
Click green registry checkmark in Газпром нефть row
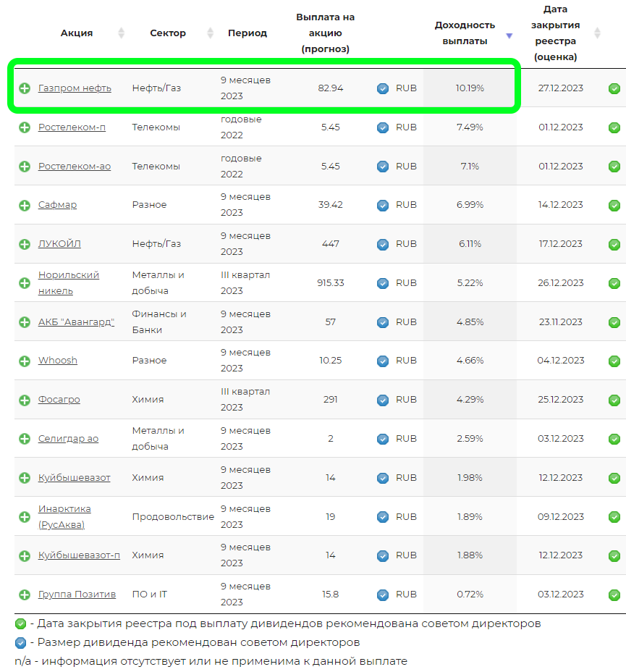coord(614,89)
